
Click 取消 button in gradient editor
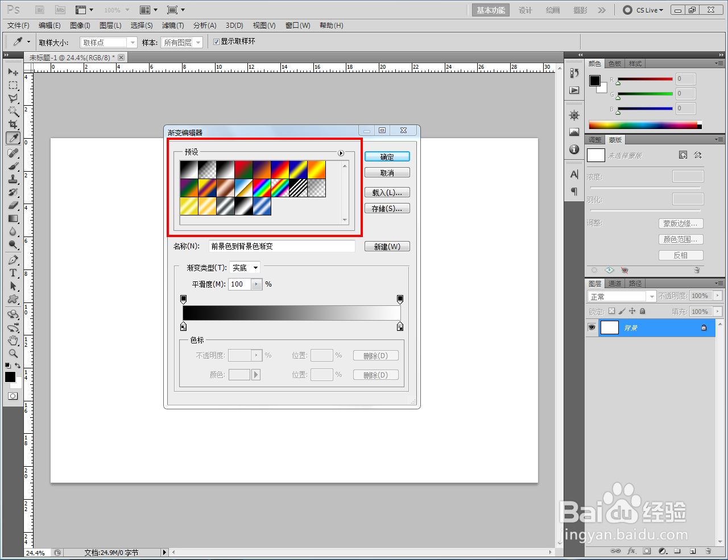[x=387, y=173]
